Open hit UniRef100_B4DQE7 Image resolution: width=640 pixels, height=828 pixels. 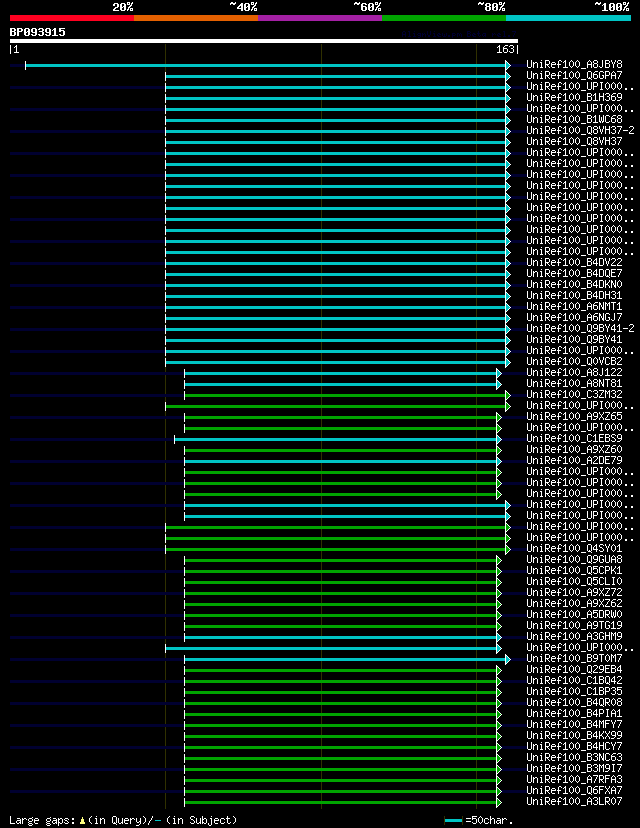(x=575, y=274)
